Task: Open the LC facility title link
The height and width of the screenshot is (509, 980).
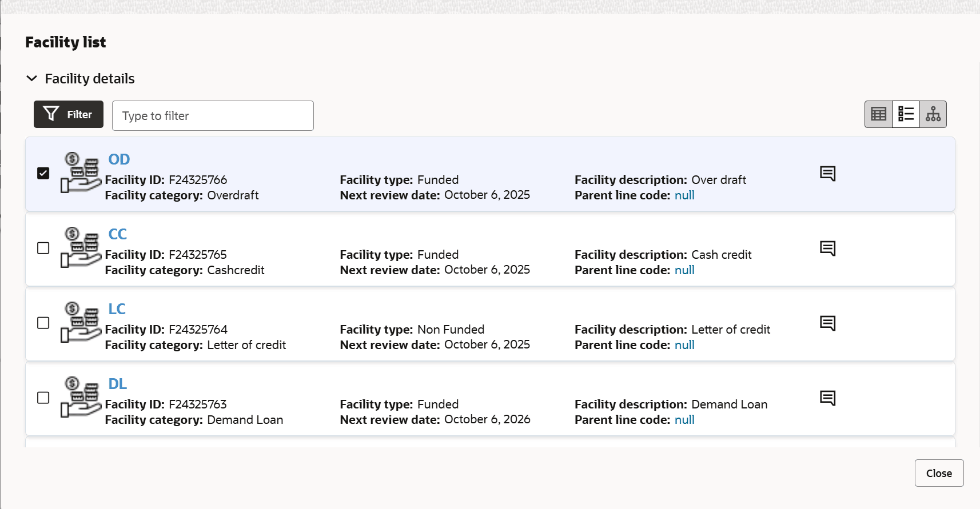Action: point(117,309)
